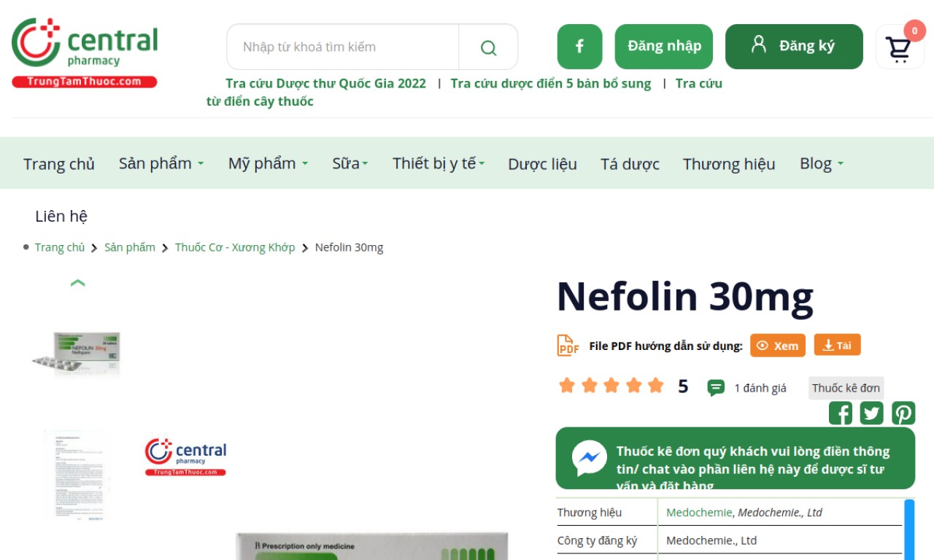Click the search keyword input field
The height and width of the screenshot is (560, 934).
click(x=343, y=47)
